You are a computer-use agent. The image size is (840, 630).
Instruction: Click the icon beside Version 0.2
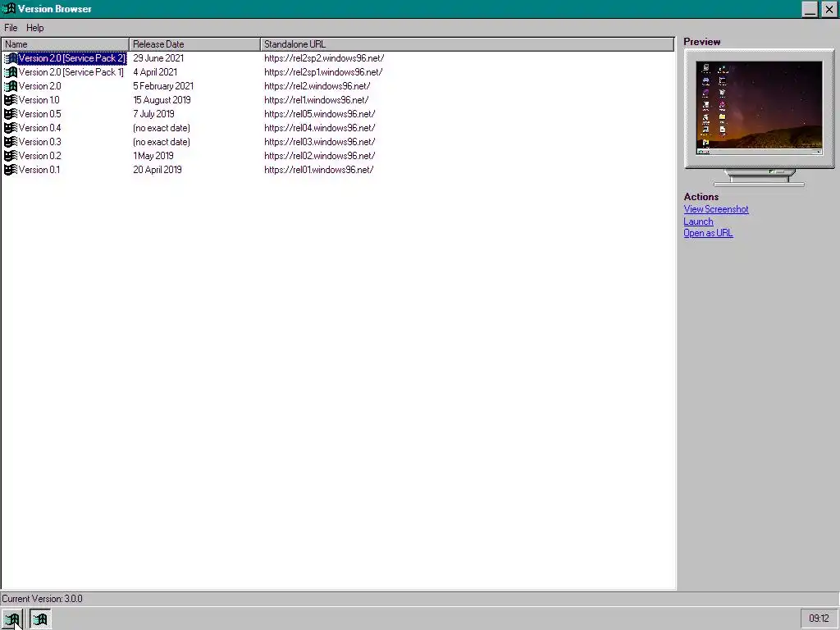click(11, 156)
